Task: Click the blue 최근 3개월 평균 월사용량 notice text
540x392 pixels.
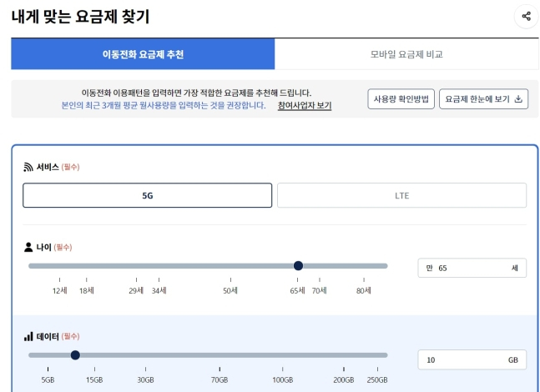Action: pyautogui.click(x=164, y=105)
